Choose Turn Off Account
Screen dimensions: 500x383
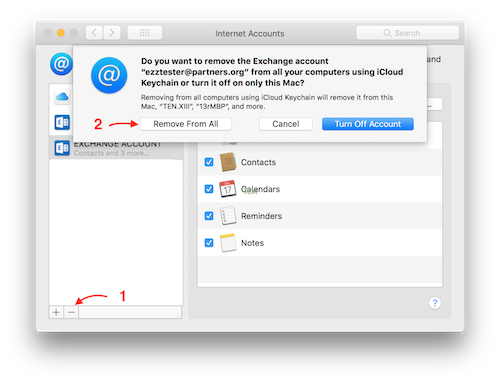[368, 124]
